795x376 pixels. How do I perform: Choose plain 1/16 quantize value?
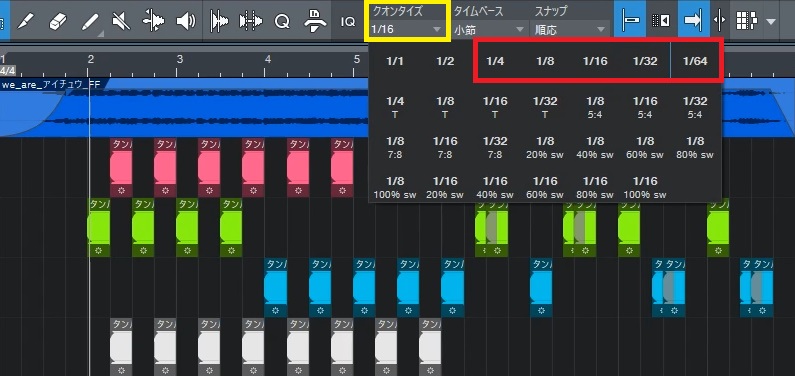[x=595, y=61]
